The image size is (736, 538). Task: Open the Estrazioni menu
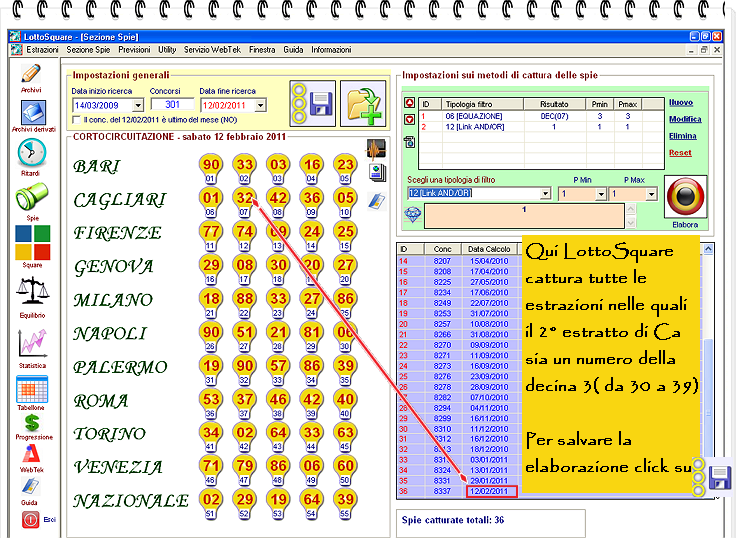click(x=42, y=50)
